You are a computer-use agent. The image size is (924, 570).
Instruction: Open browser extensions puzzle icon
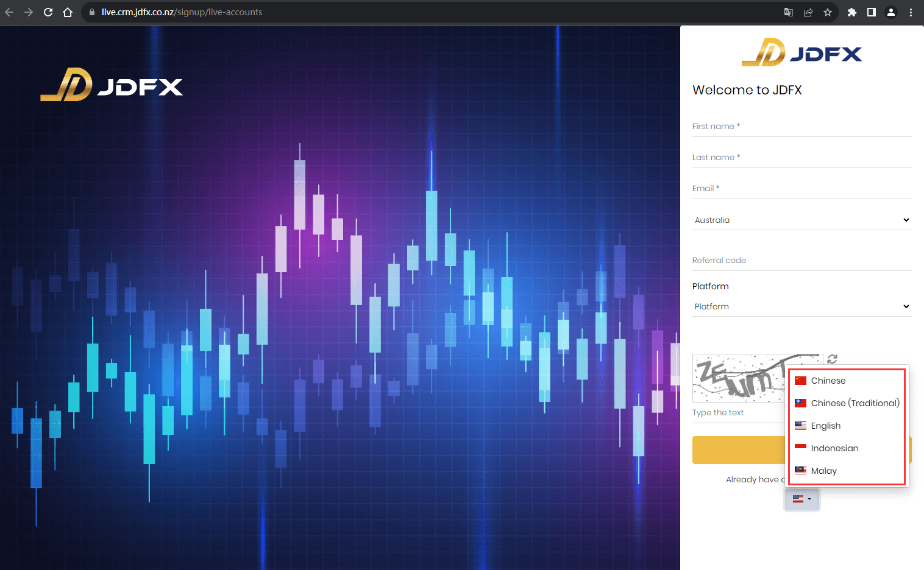[x=852, y=12]
